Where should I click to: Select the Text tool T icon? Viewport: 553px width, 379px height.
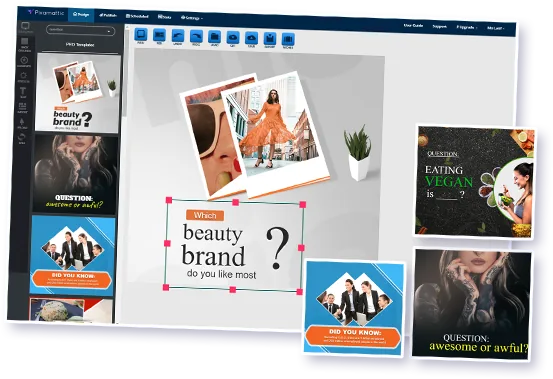coord(23,92)
